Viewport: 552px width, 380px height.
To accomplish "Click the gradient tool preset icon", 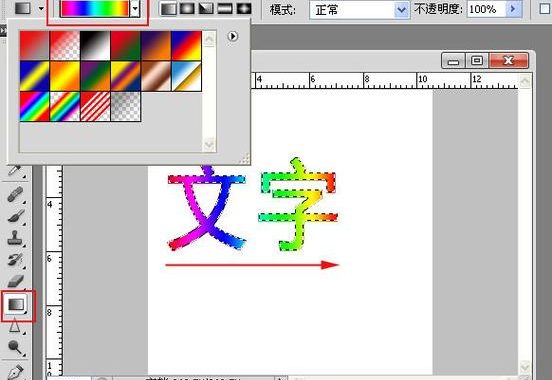I will tap(23, 8).
